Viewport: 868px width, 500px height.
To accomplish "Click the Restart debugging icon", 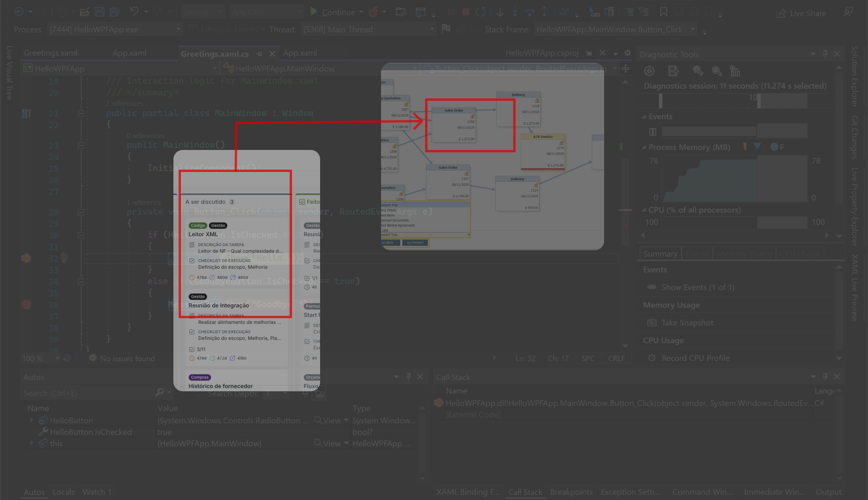I will pyautogui.click(x=480, y=12).
